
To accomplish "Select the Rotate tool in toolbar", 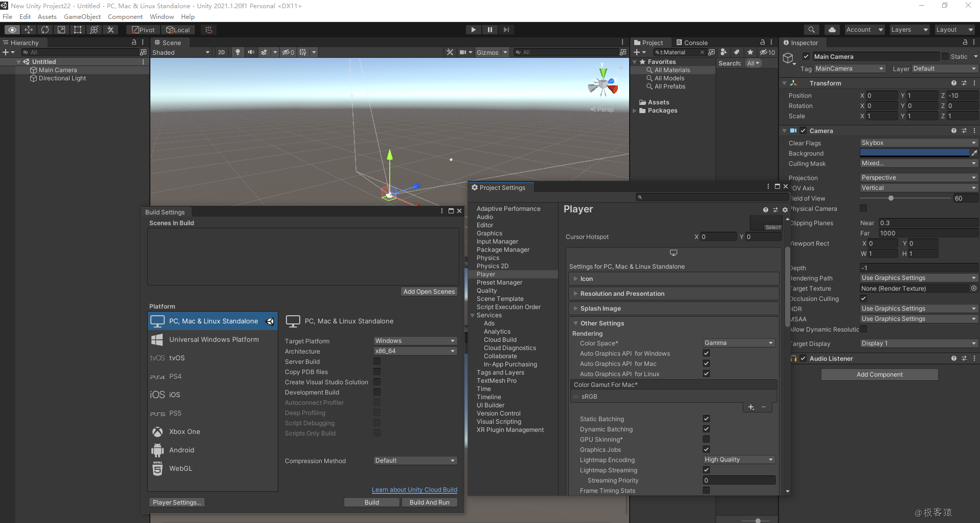I will [45, 30].
